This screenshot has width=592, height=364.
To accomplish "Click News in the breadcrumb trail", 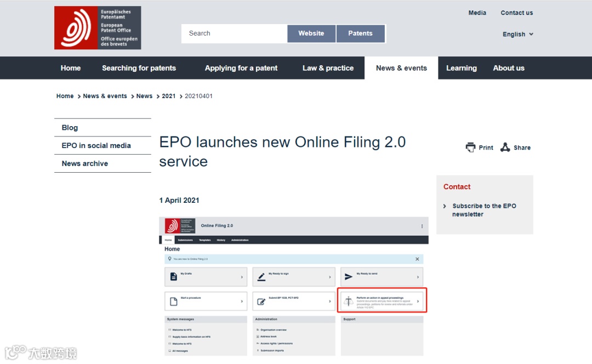I will pos(144,96).
